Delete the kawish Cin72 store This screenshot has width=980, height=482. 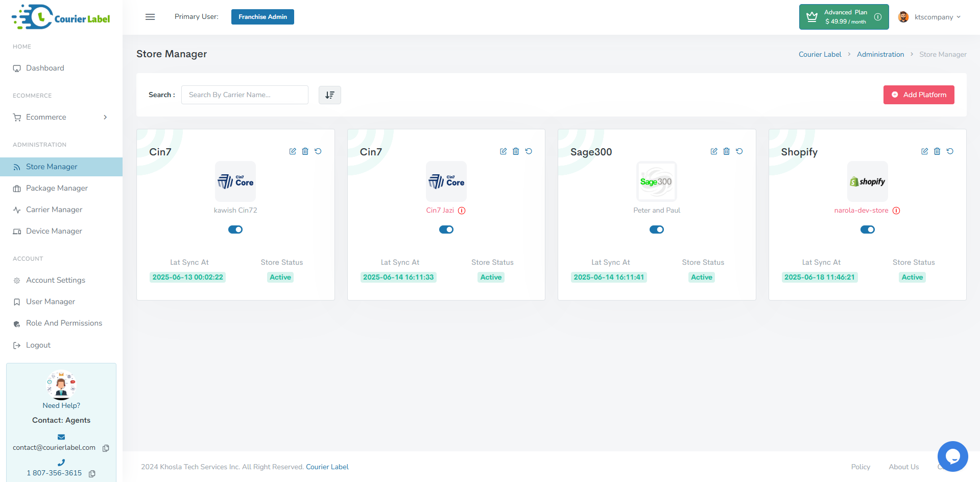click(305, 151)
